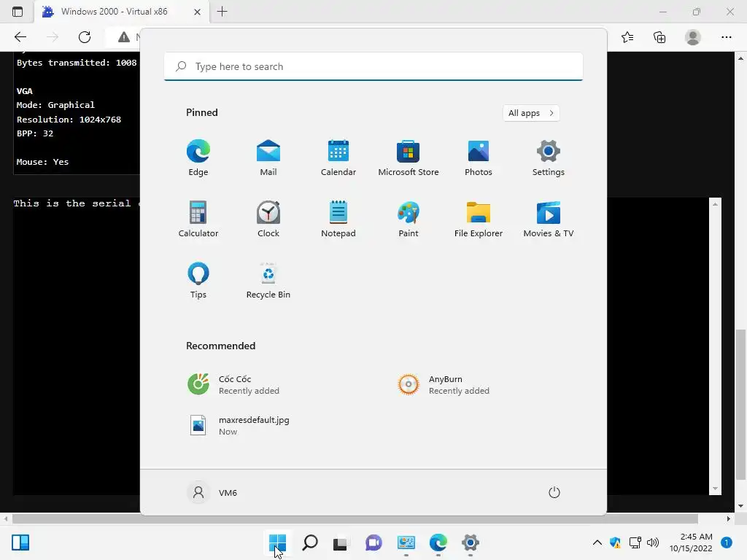Image resolution: width=747 pixels, height=560 pixels.
Task: Select Windows 2000 - Virtual x86 tab
Action: coord(115,12)
